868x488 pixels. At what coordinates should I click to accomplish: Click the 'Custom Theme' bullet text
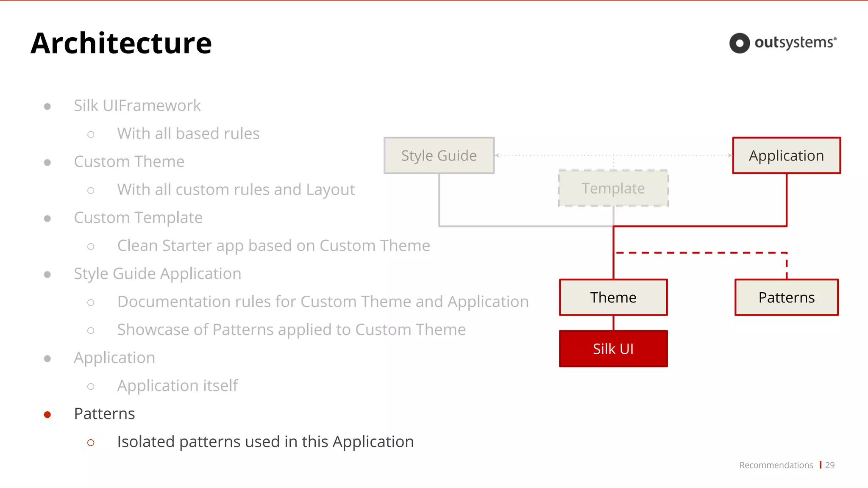[x=129, y=161]
